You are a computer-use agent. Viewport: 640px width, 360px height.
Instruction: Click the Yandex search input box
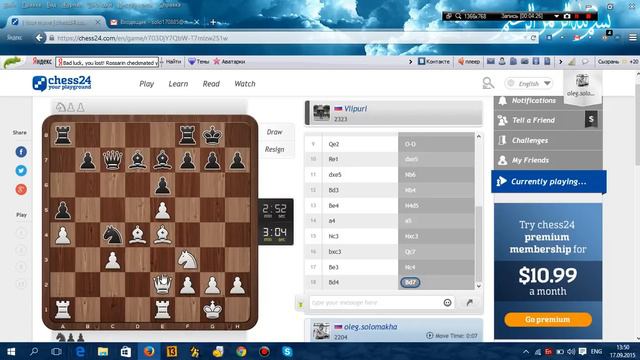tap(107, 62)
